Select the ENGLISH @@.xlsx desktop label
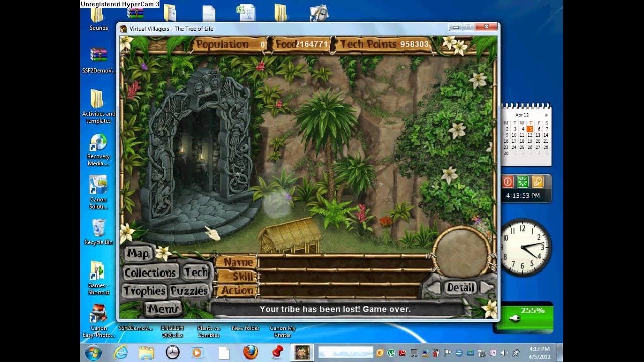Viewport: 644px width, 362px height. click(172, 331)
